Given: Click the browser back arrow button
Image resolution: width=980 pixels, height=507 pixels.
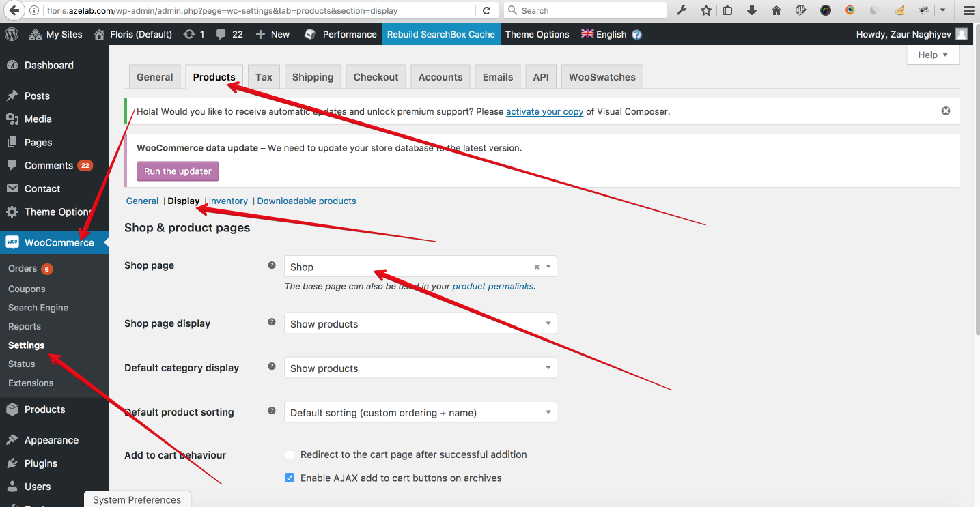Looking at the screenshot, I should (13, 10).
